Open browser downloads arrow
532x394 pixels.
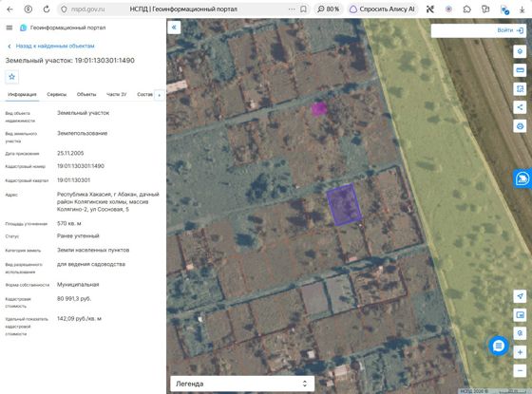tap(522, 9)
